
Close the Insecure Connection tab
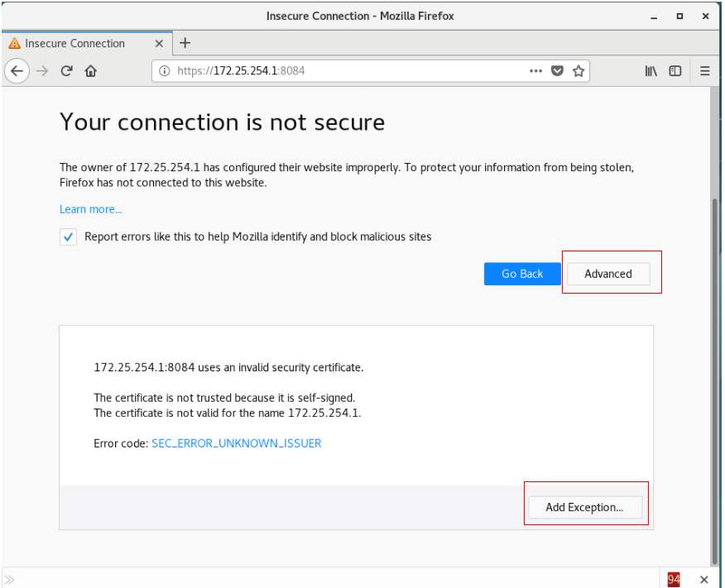tap(159, 44)
